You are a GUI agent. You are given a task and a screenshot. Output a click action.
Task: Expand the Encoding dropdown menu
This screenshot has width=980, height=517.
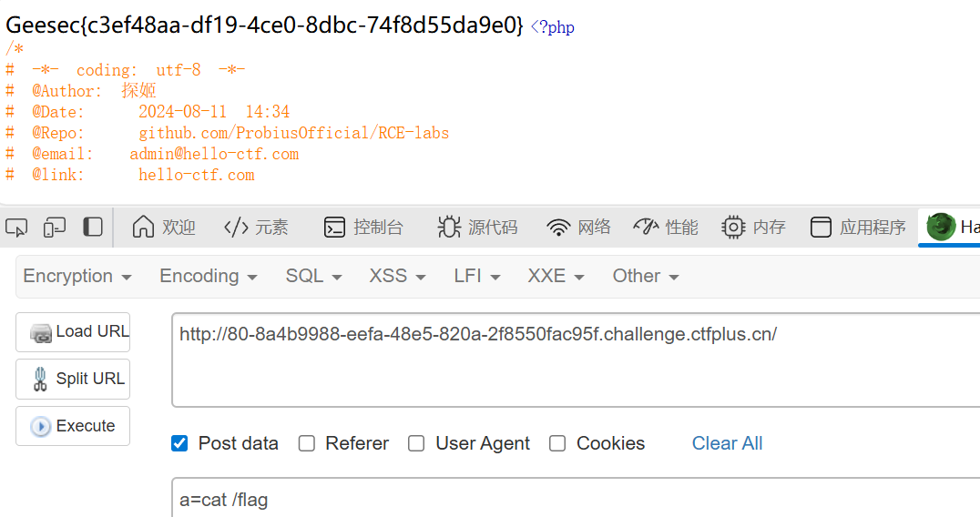point(208,276)
